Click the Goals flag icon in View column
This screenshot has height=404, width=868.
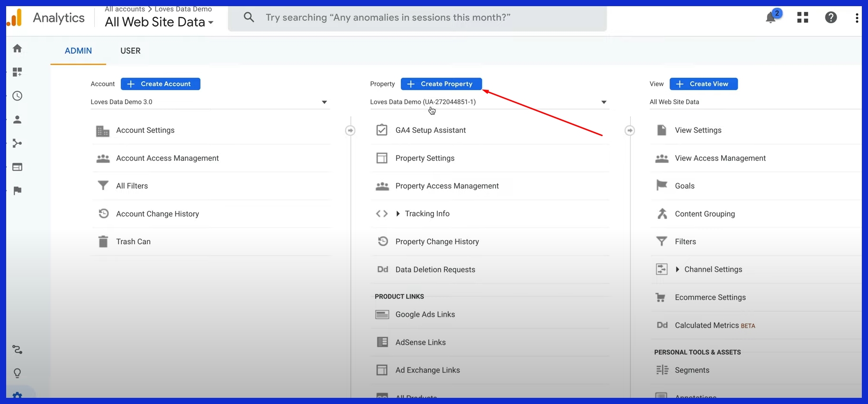click(662, 185)
